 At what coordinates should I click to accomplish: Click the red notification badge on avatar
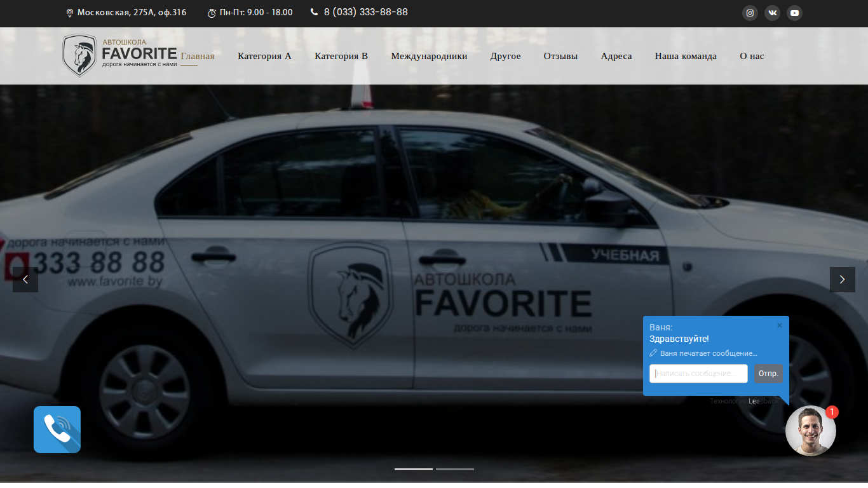pos(832,412)
